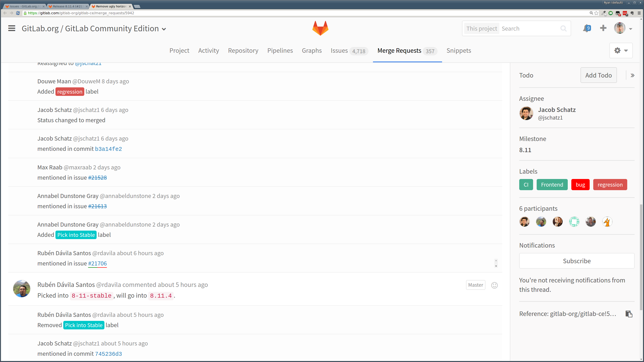Click the Add Todo button
This screenshot has width=644, height=362.
click(x=599, y=75)
